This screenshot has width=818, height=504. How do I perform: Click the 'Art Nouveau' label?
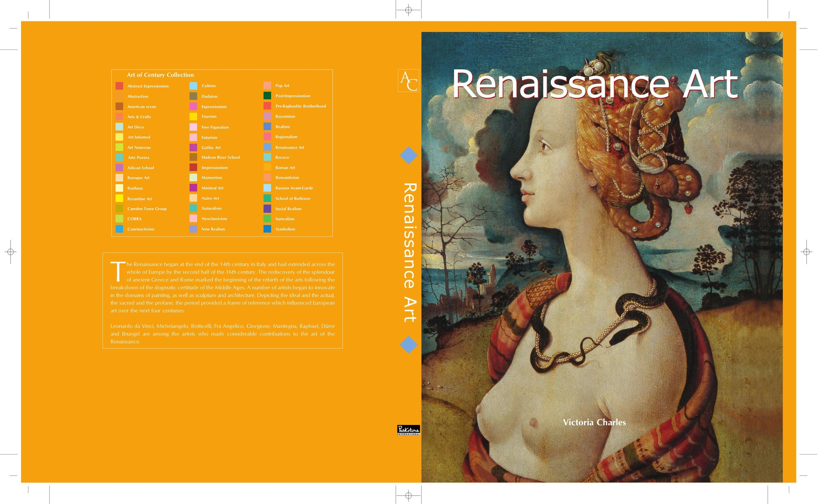coord(139,147)
